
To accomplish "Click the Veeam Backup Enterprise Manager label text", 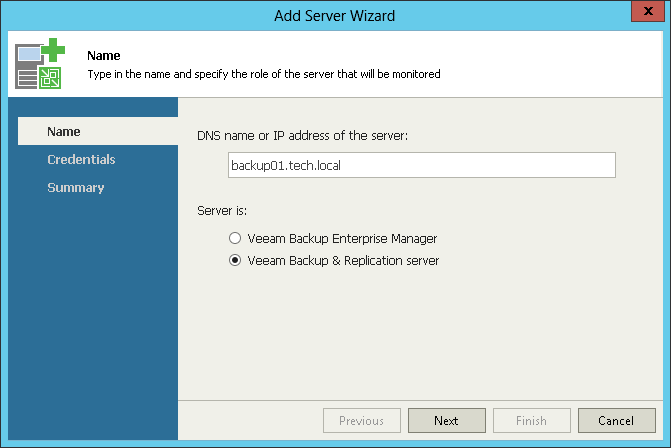I will coord(342,238).
